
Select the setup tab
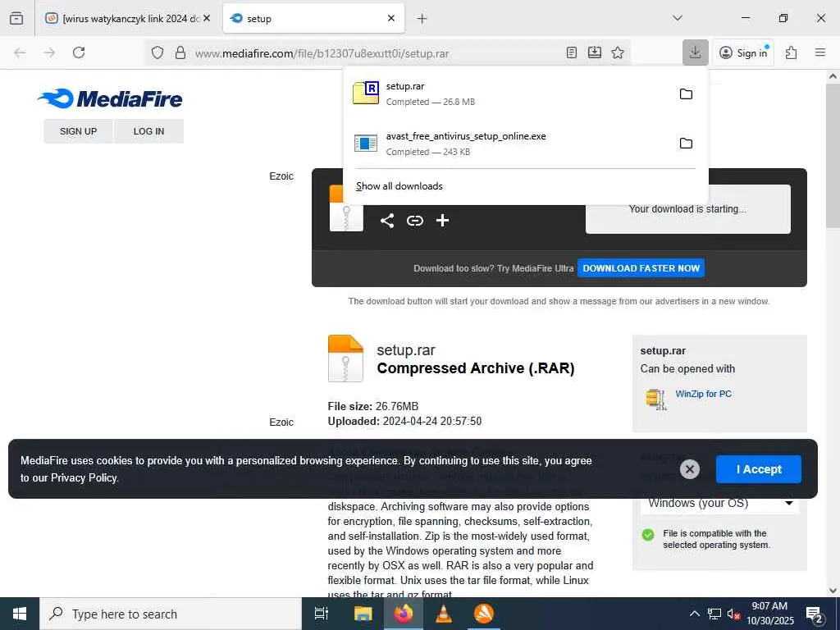tap(313, 18)
